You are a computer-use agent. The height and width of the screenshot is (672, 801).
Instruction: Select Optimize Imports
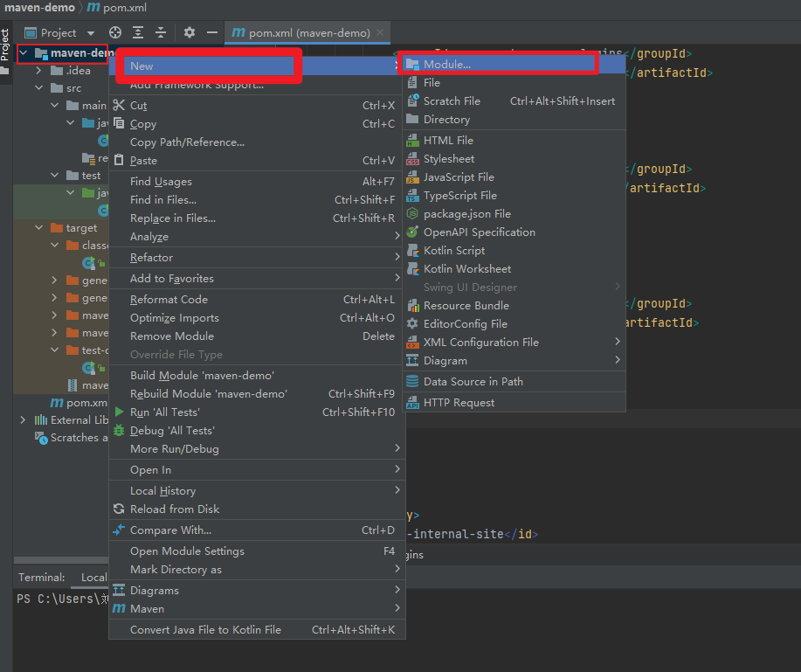[x=258, y=318]
